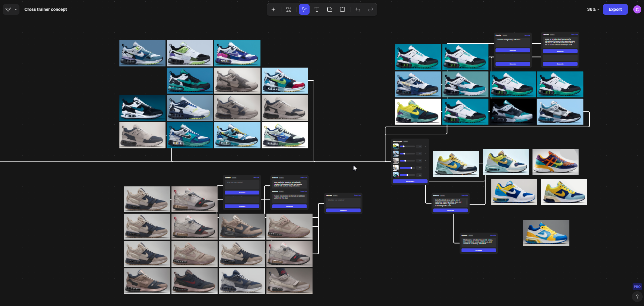Expand the dropdown chevron beside the logo
Viewport: 644px width, 306px height.
(15, 9)
